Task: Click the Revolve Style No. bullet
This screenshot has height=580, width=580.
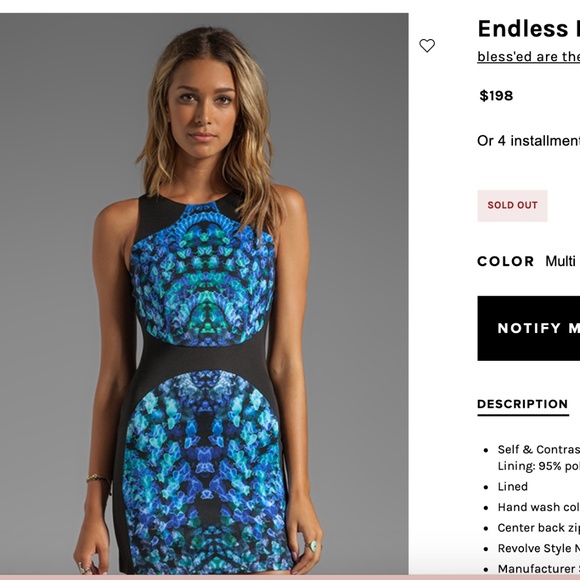Action: tap(539, 548)
